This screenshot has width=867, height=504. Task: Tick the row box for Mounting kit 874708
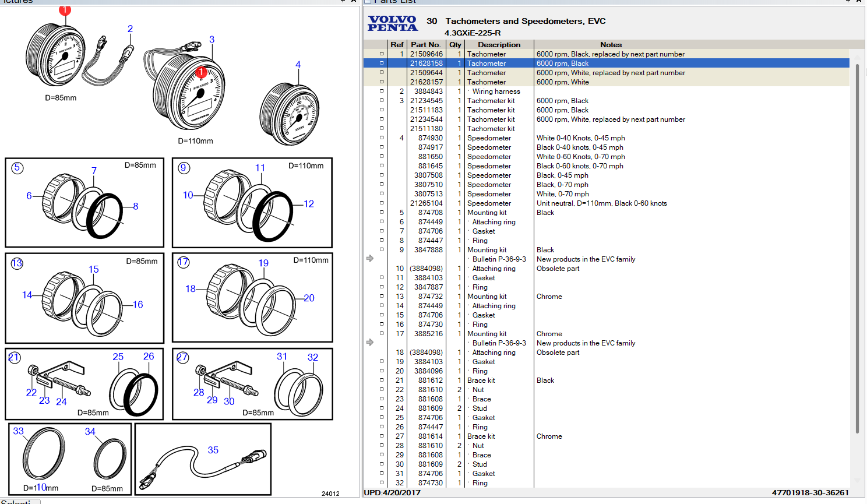(382, 212)
